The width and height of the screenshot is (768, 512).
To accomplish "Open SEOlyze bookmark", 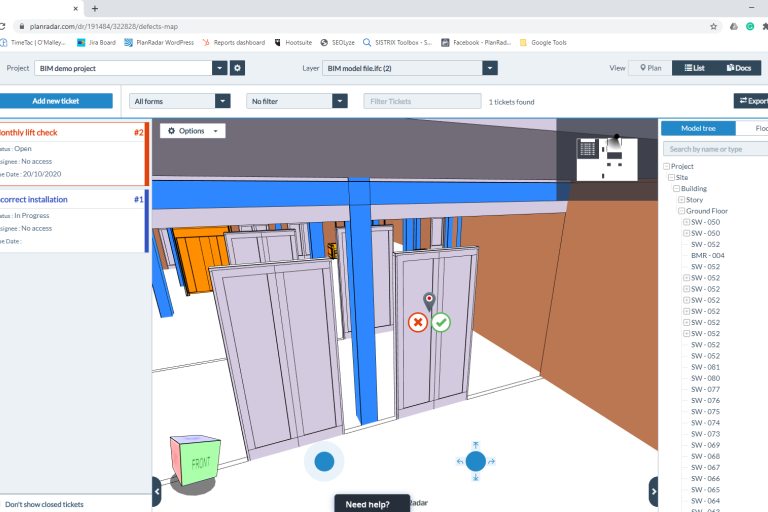I will click(x=337, y=43).
